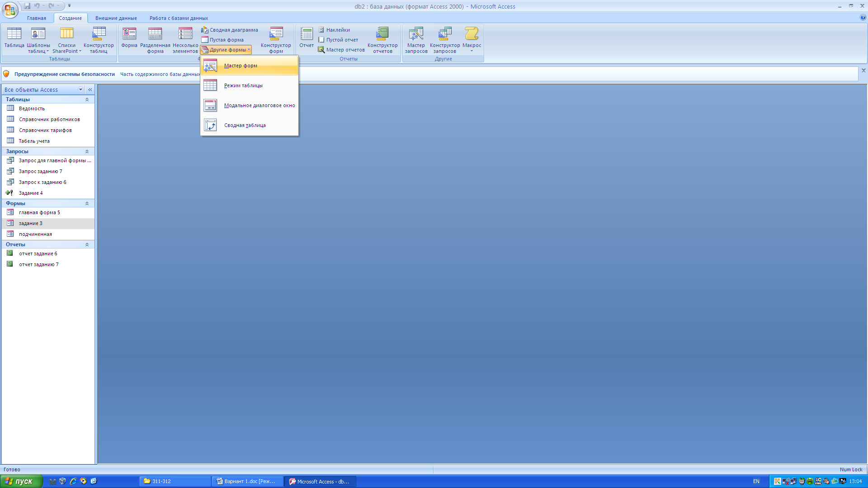
Task: Select table Табель учета
Action: tap(48, 141)
